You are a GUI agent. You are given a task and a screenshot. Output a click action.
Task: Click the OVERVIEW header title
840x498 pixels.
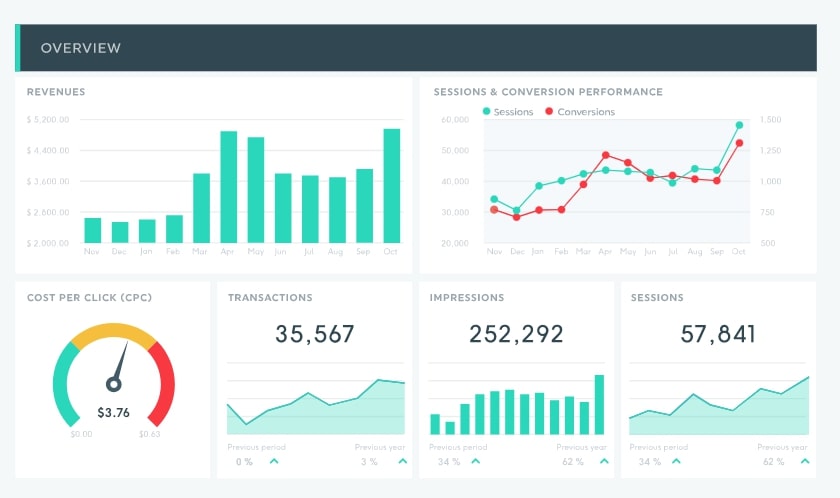(x=81, y=48)
